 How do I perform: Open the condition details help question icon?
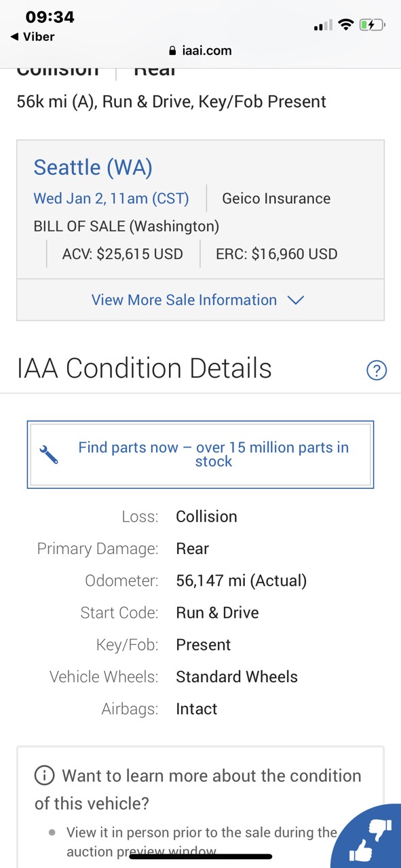click(377, 370)
